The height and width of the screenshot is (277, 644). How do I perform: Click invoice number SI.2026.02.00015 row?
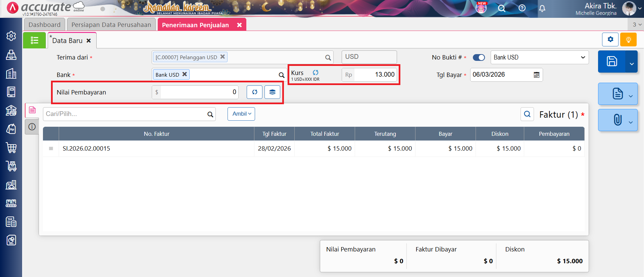pos(86,149)
